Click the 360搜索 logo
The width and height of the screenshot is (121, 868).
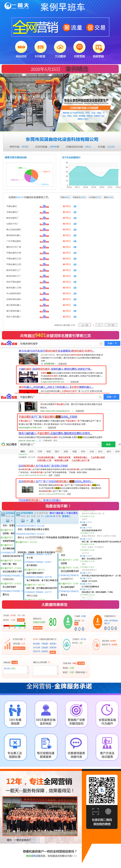pyautogui.click(x=9, y=444)
